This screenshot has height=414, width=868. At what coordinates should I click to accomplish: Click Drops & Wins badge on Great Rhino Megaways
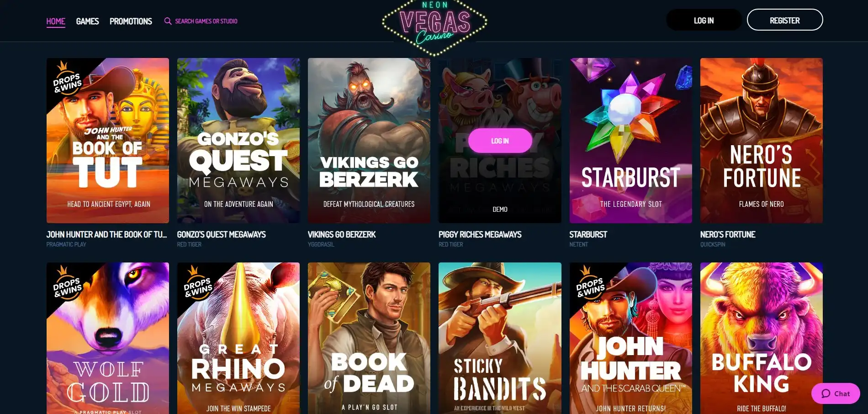pos(198,283)
